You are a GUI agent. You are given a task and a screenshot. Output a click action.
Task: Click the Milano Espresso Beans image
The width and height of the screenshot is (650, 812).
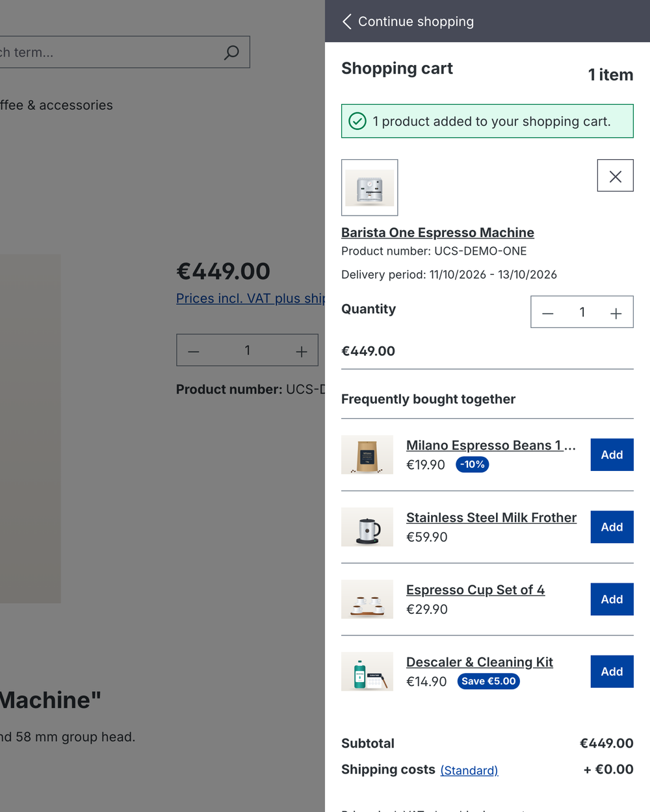(367, 455)
